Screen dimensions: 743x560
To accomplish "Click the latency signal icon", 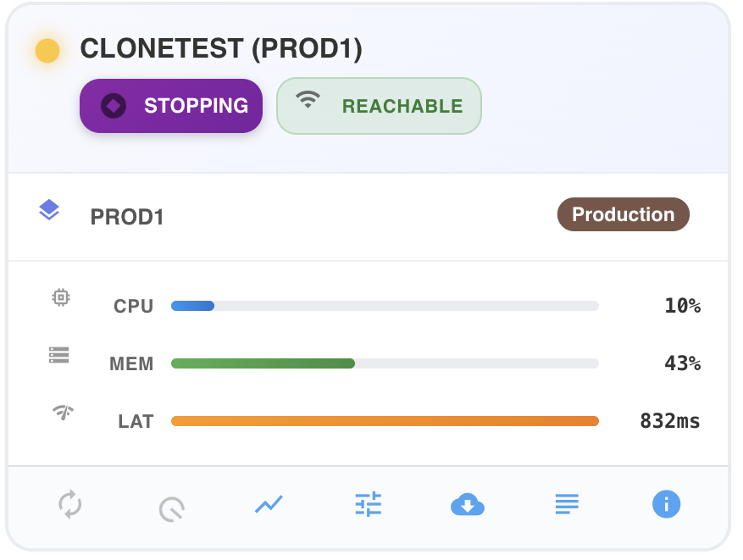I will click(x=63, y=413).
